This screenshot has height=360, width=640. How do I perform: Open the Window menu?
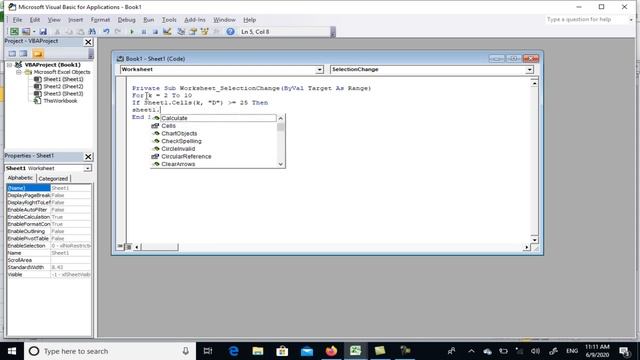pyautogui.click(x=224, y=20)
